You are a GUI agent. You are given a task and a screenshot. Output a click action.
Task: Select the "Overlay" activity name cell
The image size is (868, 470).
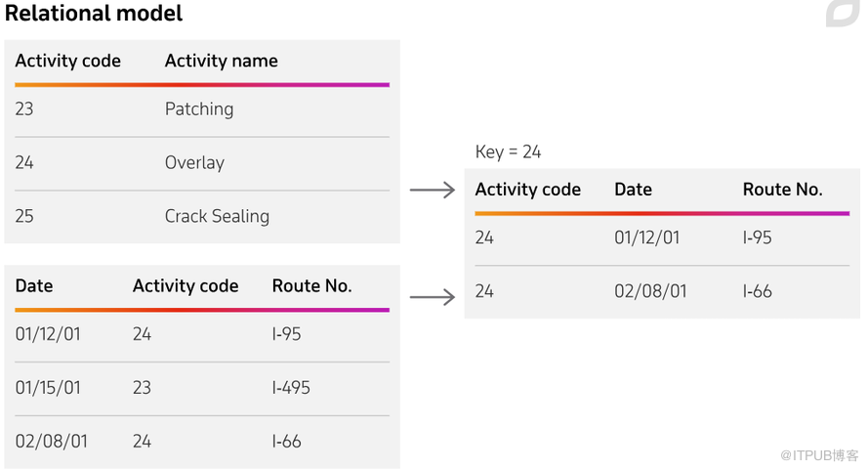(x=194, y=162)
